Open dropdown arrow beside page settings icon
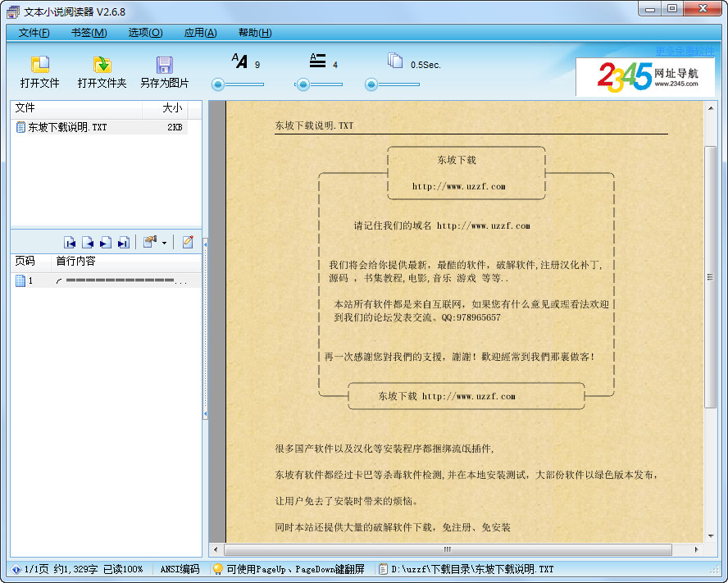 pos(164,243)
